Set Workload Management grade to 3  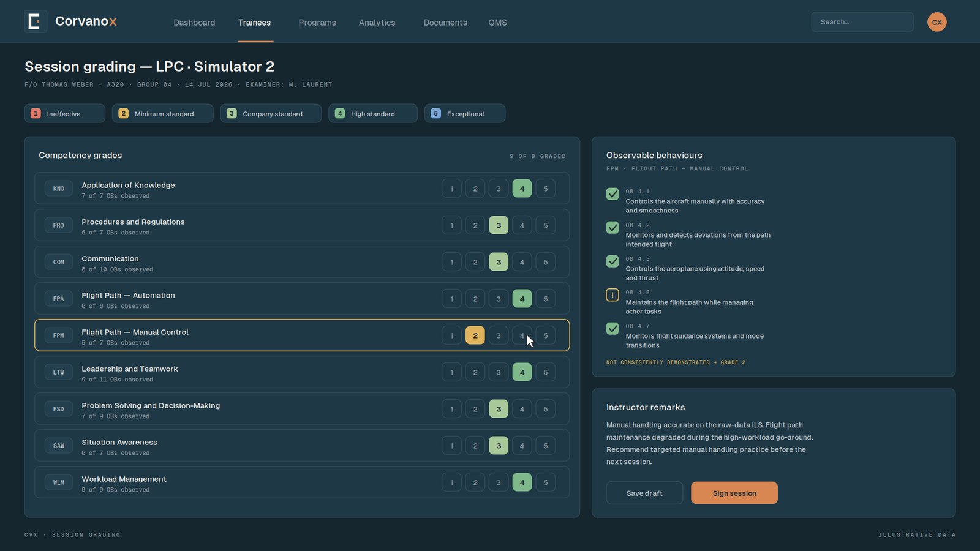pyautogui.click(x=499, y=482)
